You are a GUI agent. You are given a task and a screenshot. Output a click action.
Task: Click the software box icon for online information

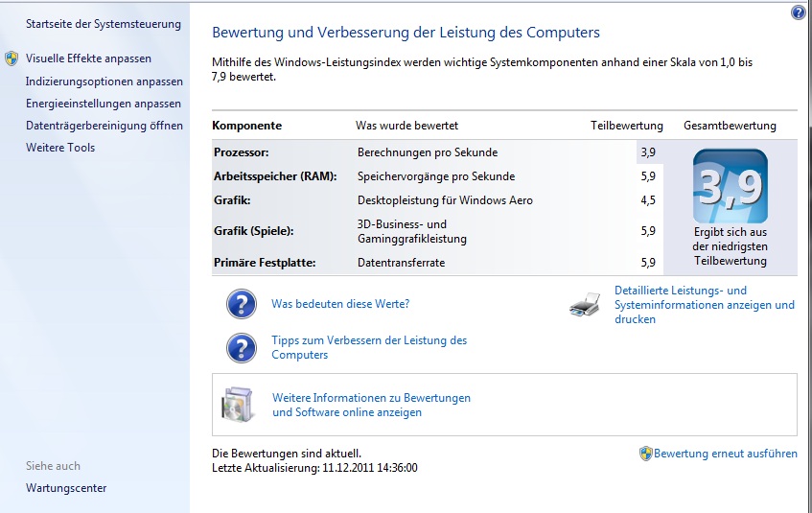(238, 405)
